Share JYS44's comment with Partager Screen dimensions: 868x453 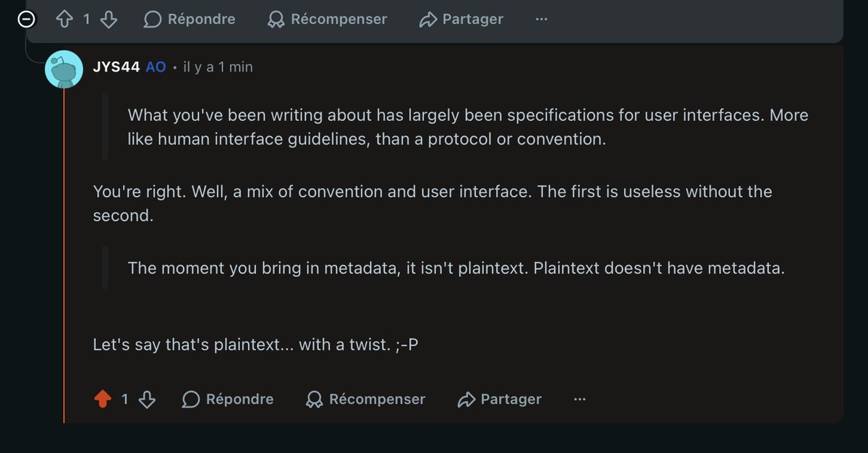tap(500, 399)
